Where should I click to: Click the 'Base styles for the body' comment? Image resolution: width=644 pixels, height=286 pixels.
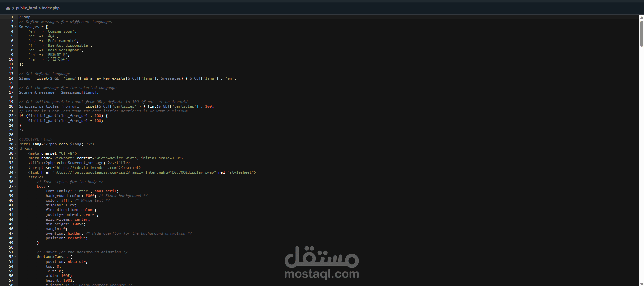tap(70, 182)
